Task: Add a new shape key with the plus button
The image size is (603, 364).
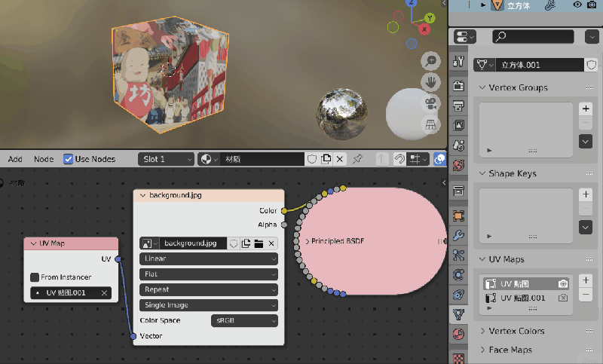Action: 586,194
